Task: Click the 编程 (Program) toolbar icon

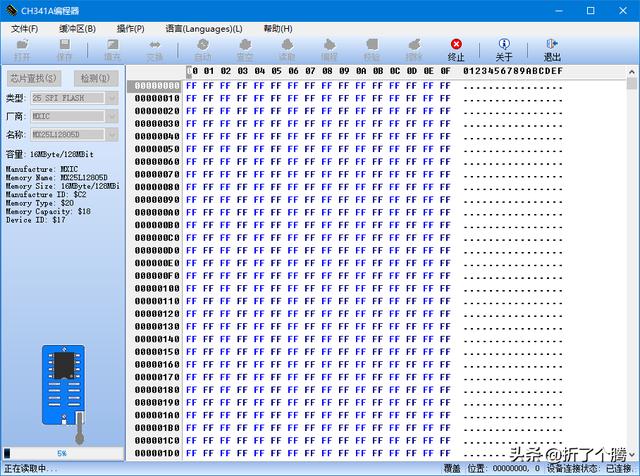Action: coord(329,49)
